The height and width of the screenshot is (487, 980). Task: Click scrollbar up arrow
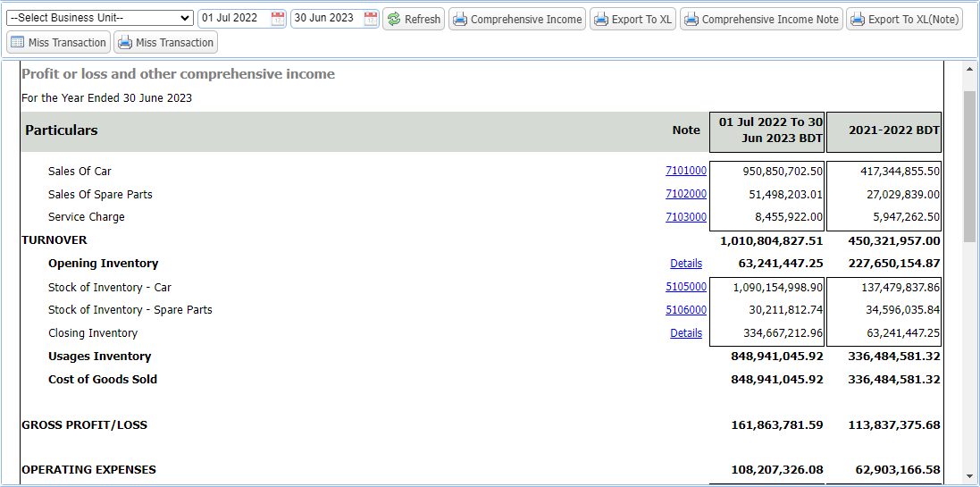969,69
